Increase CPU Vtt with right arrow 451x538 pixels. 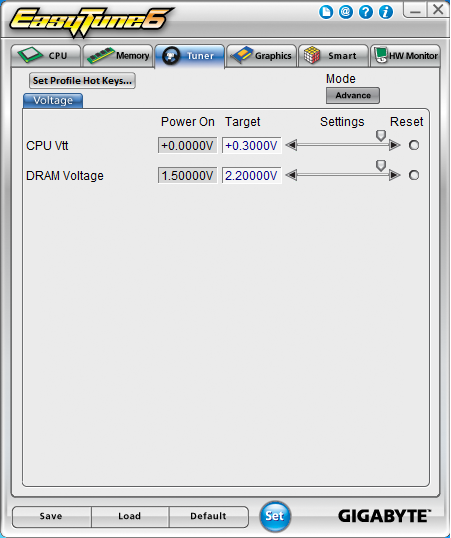pos(395,145)
